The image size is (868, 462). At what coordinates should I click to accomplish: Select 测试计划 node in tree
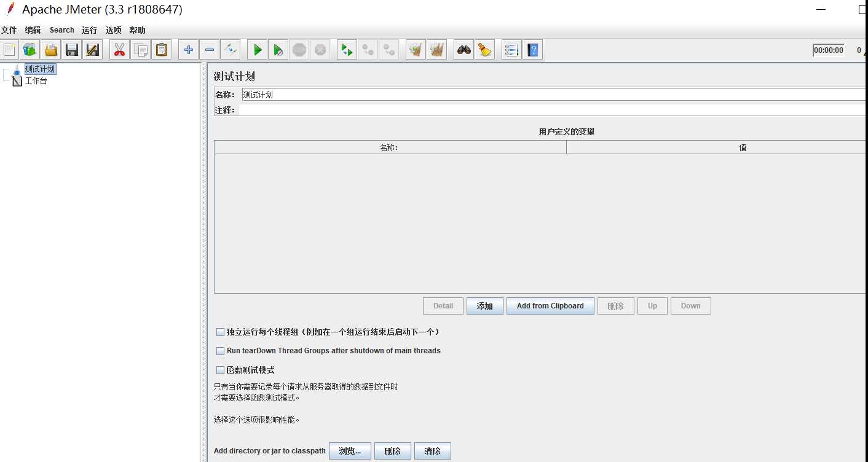tap(40, 69)
